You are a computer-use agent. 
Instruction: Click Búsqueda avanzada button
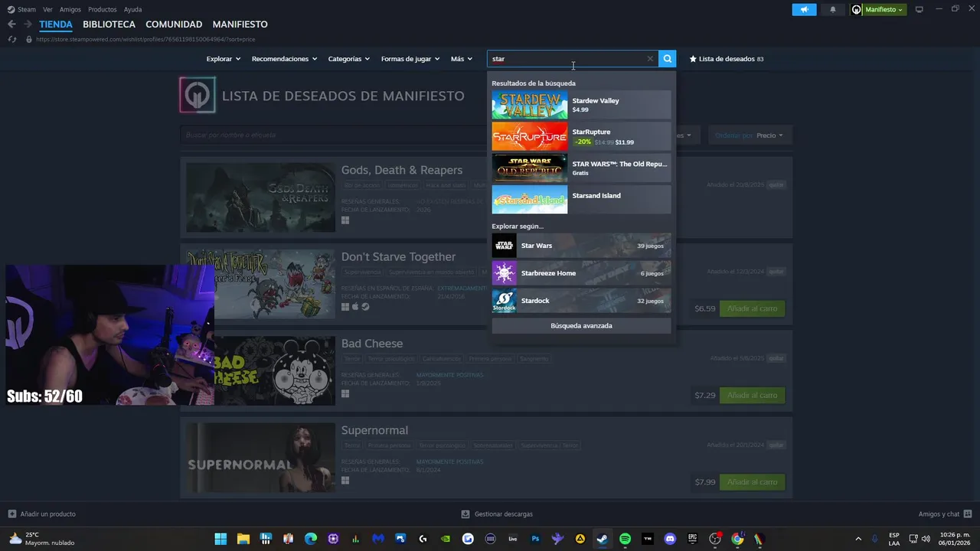click(581, 326)
